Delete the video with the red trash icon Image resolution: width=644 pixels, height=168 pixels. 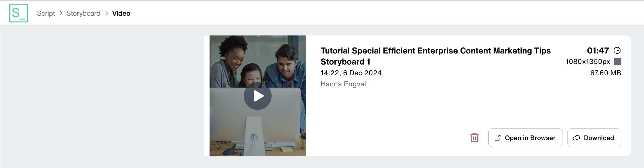tap(474, 138)
